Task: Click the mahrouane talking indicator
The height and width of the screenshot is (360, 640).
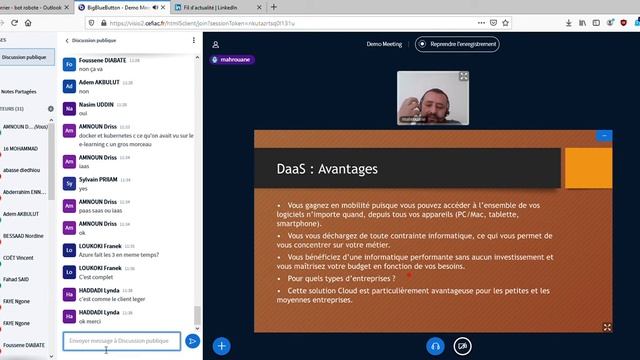Action: [x=232, y=60]
